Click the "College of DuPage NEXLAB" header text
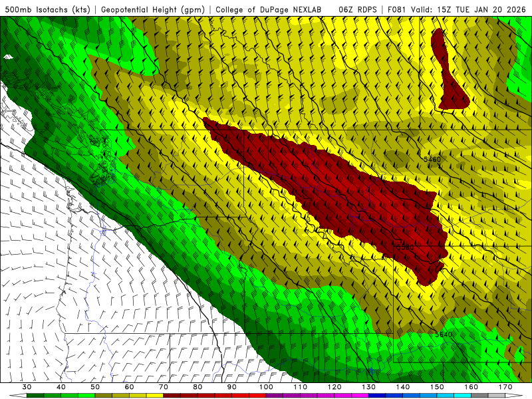 point(268,9)
